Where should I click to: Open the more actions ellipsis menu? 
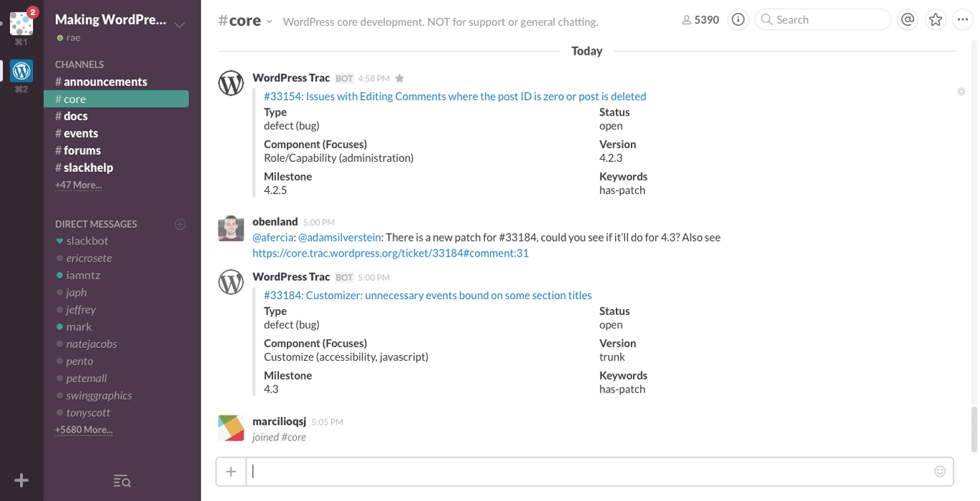[963, 19]
